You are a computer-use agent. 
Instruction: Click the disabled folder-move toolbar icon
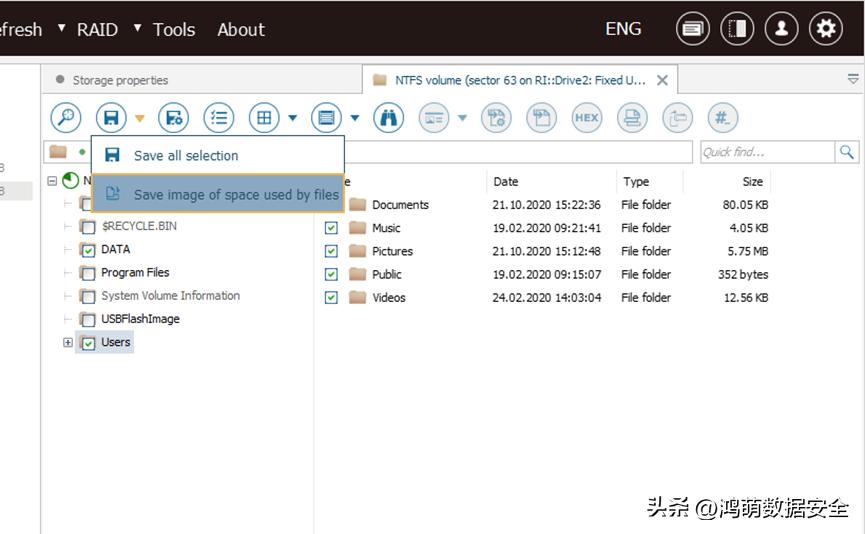pyautogui.click(x=677, y=118)
